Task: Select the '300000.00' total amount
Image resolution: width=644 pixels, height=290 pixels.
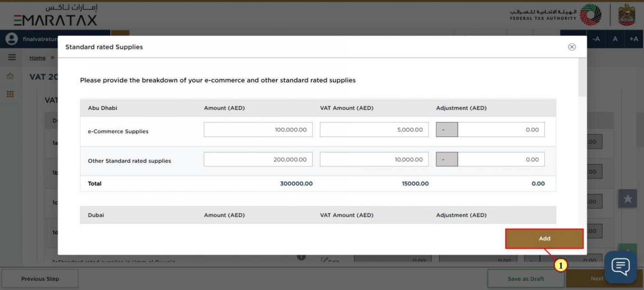Action: (296, 184)
